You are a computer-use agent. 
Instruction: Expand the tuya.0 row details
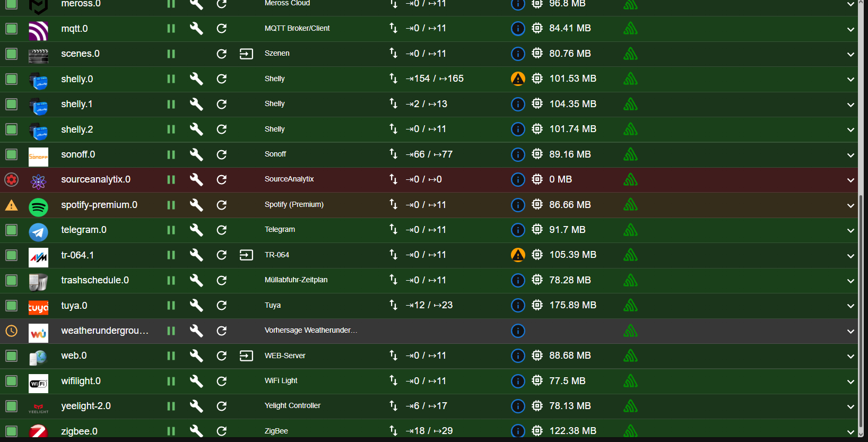click(850, 306)
